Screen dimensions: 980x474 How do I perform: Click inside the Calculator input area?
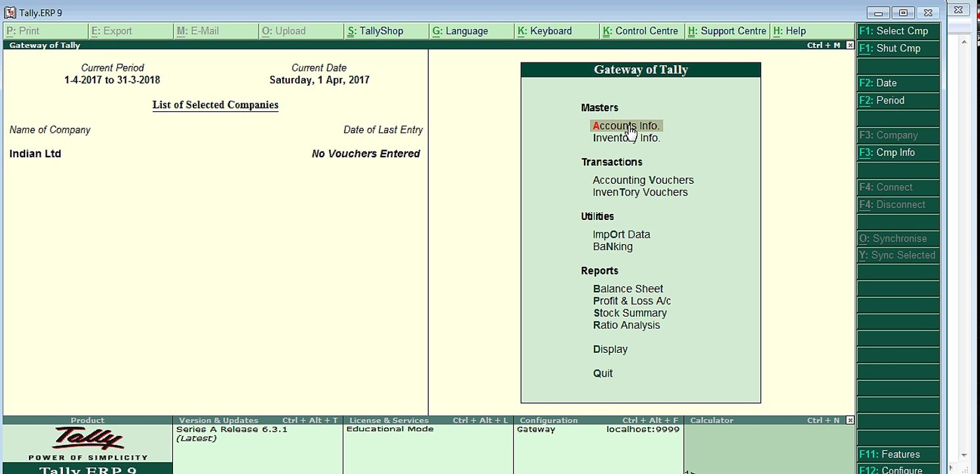tap(770, 449)
